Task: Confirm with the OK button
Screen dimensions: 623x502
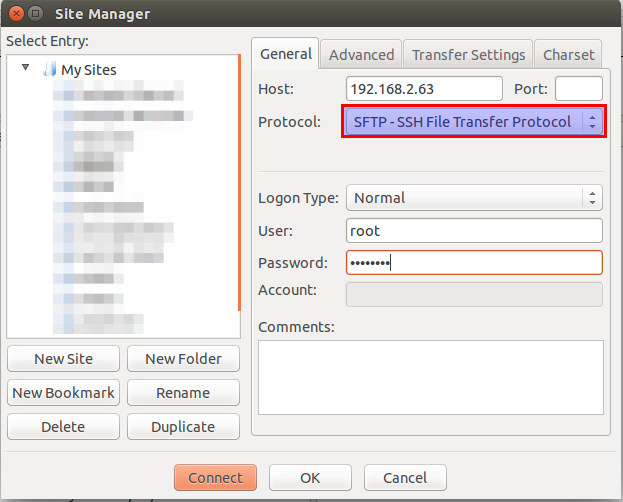Action: [310, 477]
